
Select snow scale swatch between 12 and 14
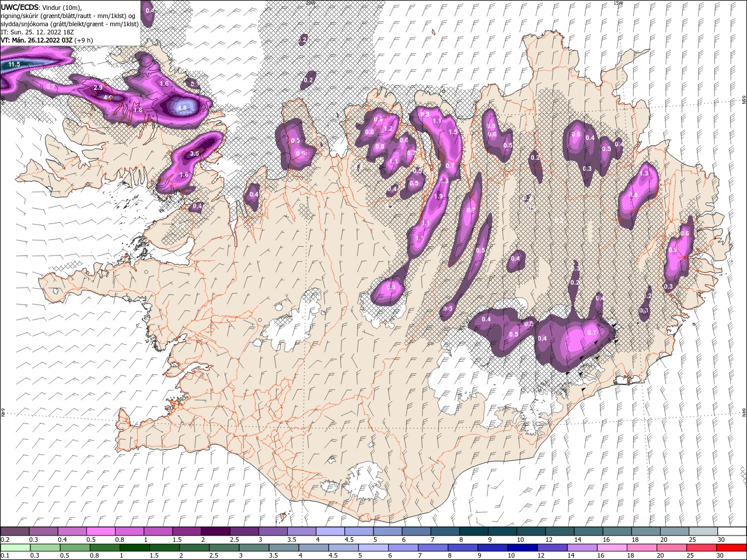(559, 531)
